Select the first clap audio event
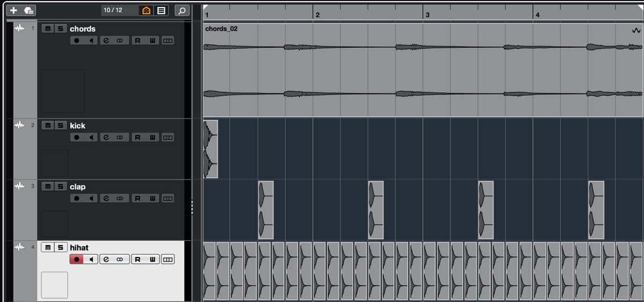644x302 pixels. [266, 210]
